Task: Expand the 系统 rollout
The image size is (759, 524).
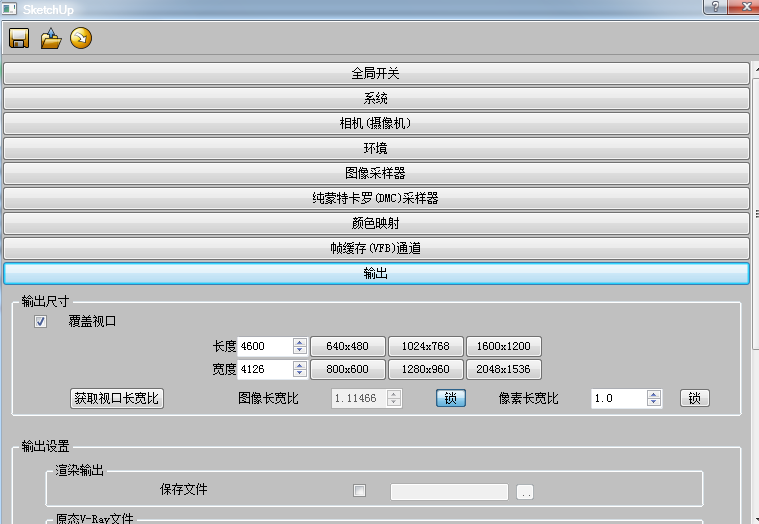Action: (376, 99)
